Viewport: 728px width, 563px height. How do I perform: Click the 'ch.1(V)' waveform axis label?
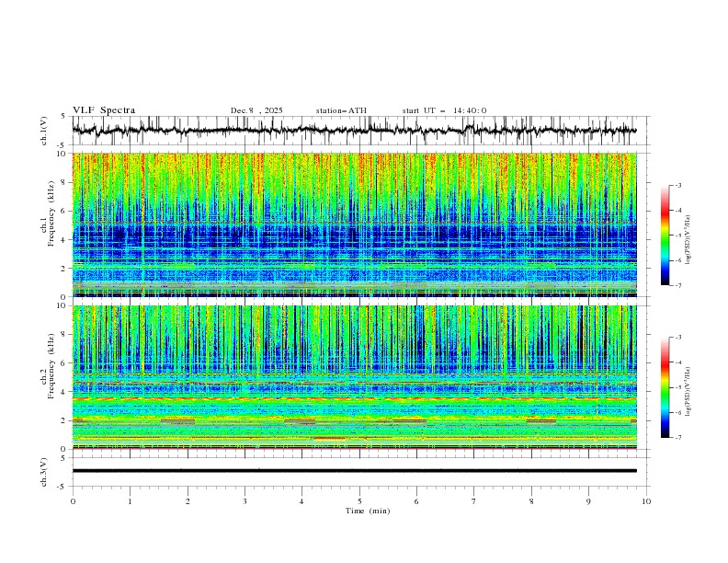(44, 131)
